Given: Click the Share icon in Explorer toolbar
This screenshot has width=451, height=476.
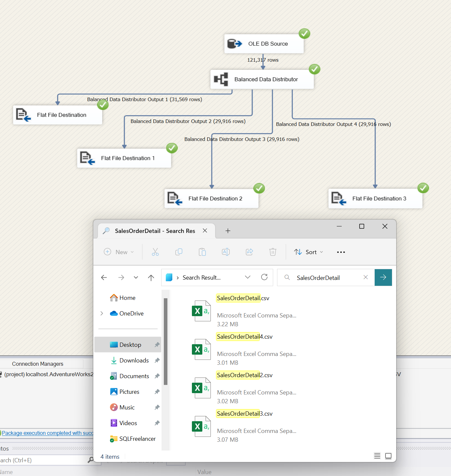Looking at the screenshot, I should click(x=249, y=252).
